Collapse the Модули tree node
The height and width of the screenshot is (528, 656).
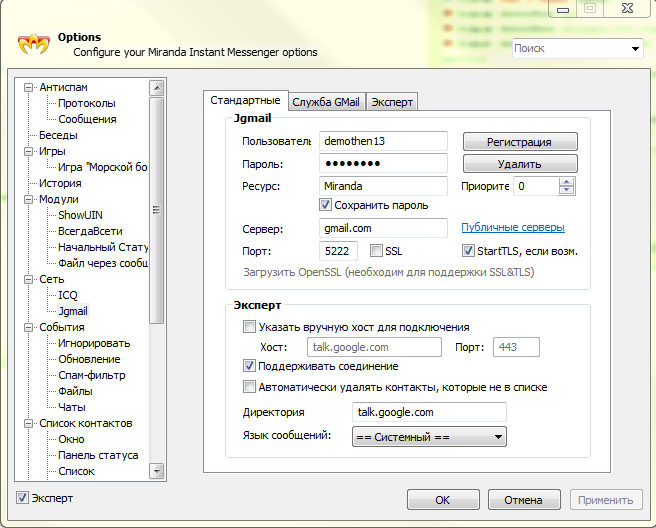coord(28,200)
